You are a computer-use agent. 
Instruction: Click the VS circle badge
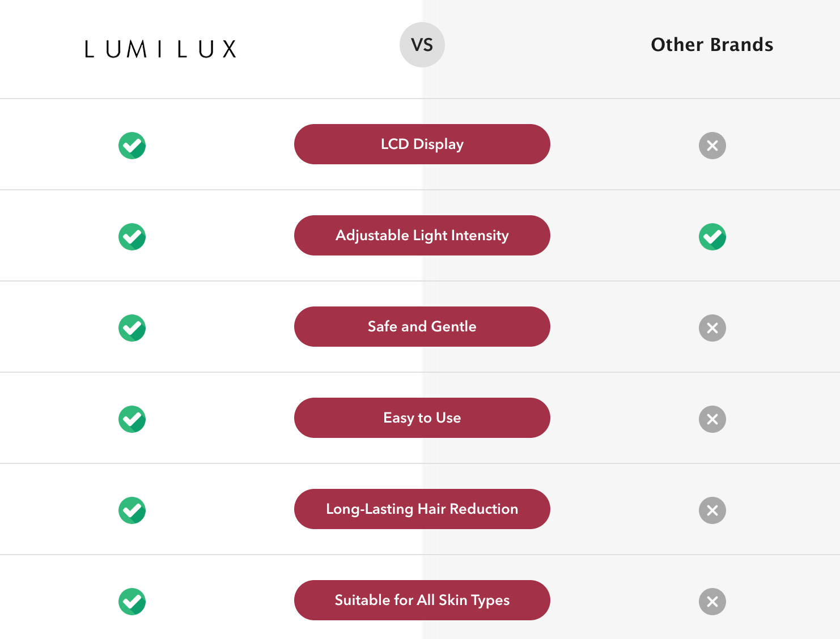click(x=422, y=45)
